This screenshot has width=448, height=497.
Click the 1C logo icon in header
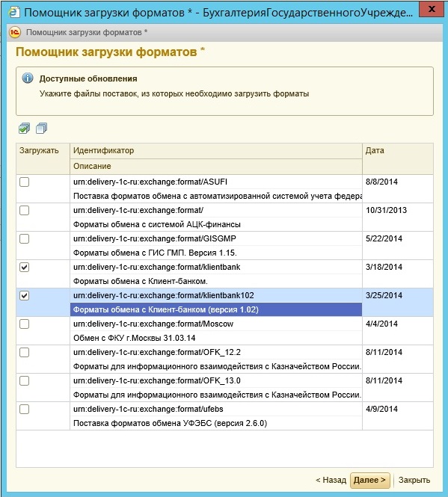pyautogui.click(x=15, y=32)
